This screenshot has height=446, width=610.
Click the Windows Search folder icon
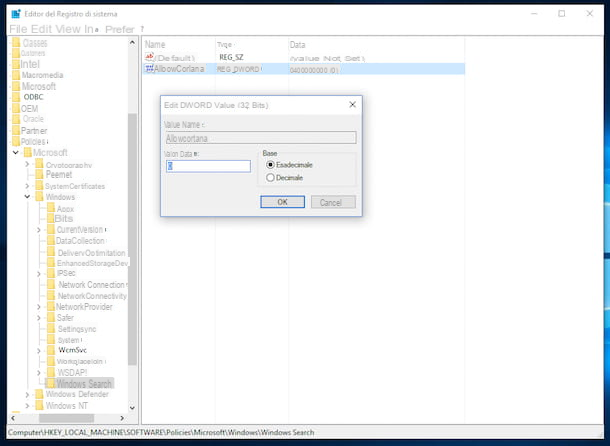(x=51, y=383)
